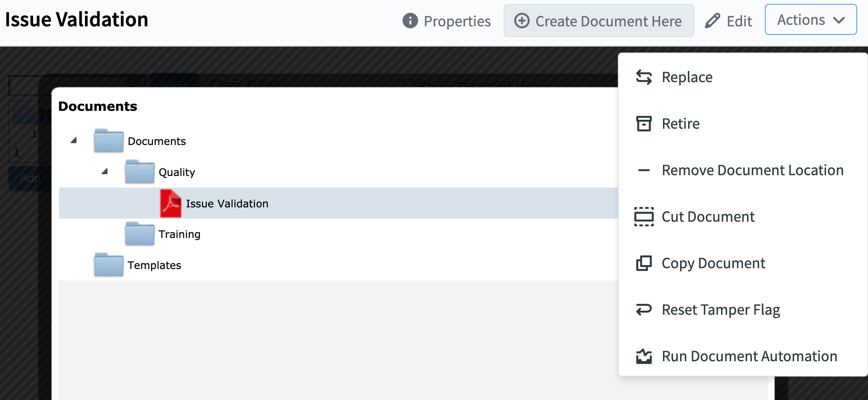
Task: Click the Replace arrows icon
Action: point(644,77)
